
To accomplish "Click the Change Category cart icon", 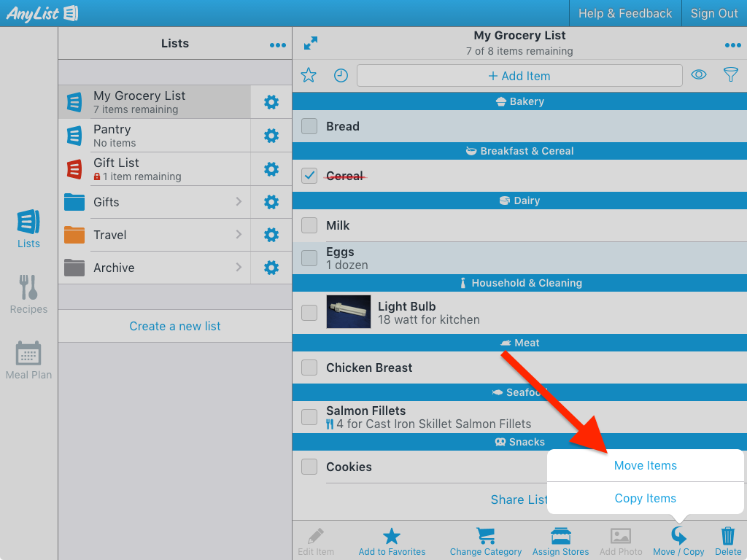I will [485, 534].
